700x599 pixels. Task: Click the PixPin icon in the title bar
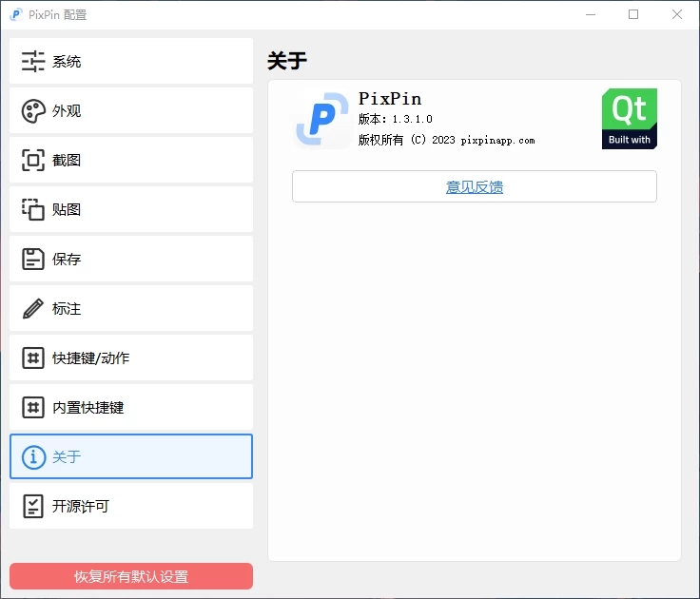pyautogui.click(x=15, y=14)
